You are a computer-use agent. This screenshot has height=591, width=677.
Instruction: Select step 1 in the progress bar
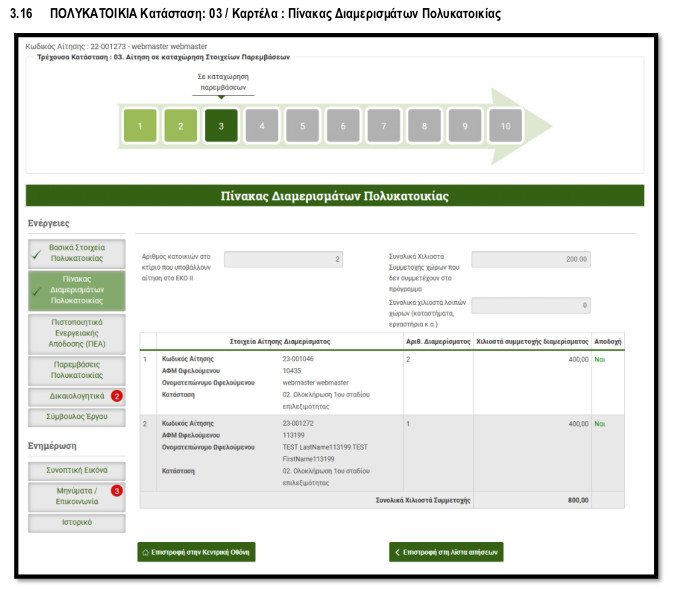pos(140,126)
